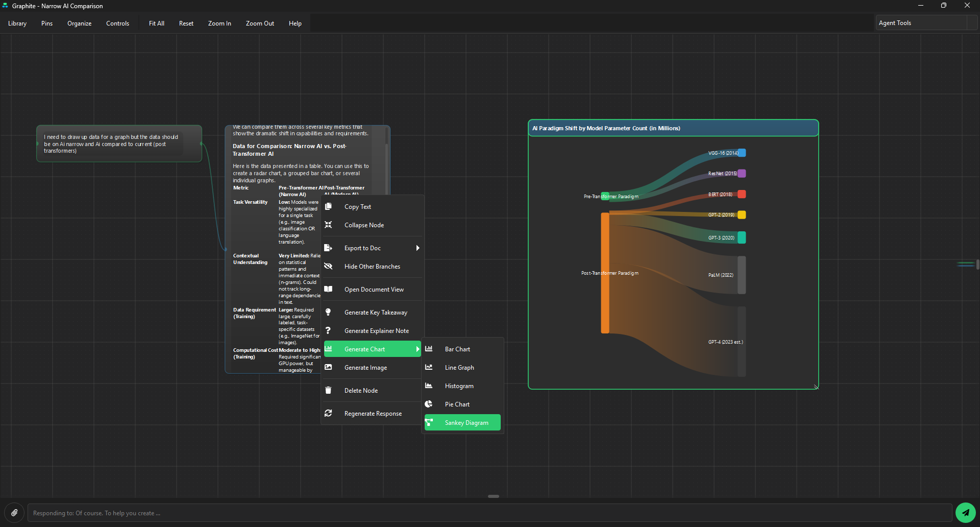Image resolution: width=980 pixels, height=527 pixels.
Task: Click the green send message icon
Action: (x=965, y=513)
